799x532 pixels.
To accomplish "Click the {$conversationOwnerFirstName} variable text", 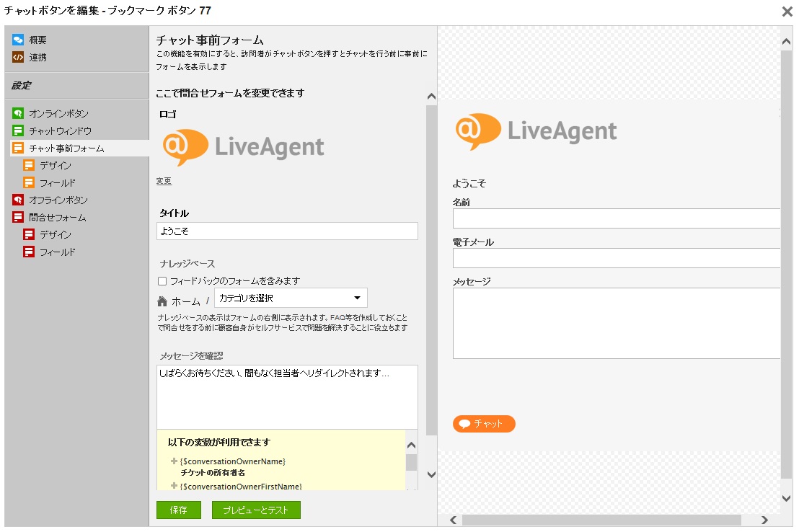I will (x=241, y=486).
